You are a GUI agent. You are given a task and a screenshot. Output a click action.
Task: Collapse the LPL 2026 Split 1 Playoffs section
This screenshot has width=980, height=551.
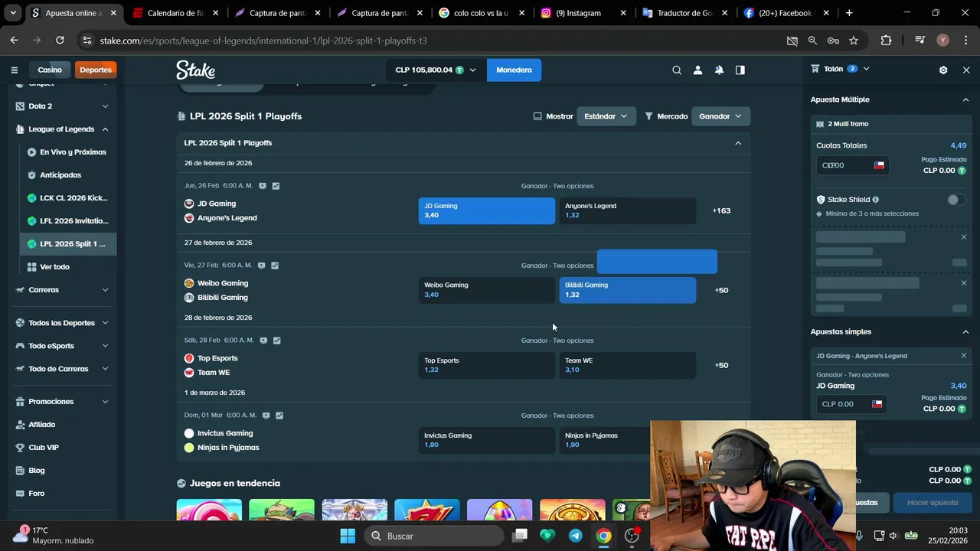(x=738, y=143)
